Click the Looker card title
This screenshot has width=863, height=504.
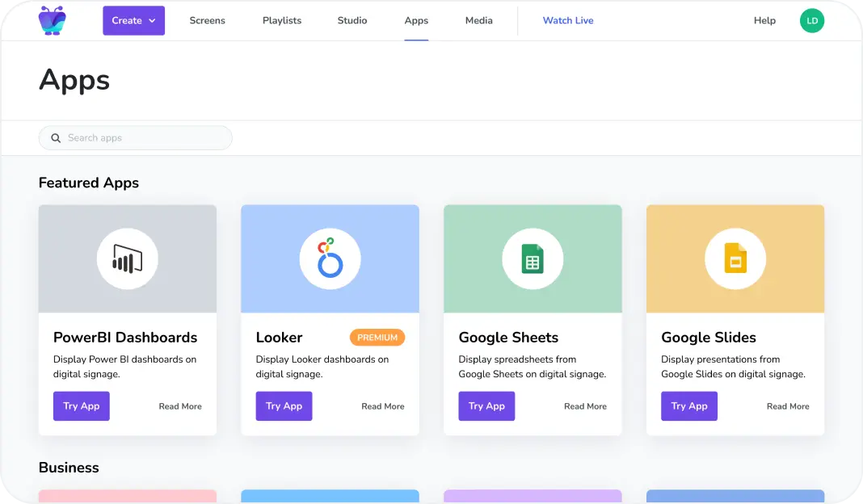[x=279, y=338]
